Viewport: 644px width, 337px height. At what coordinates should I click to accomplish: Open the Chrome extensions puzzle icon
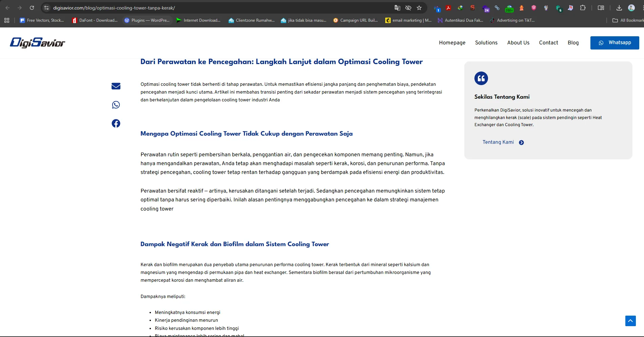coord(583,8)
